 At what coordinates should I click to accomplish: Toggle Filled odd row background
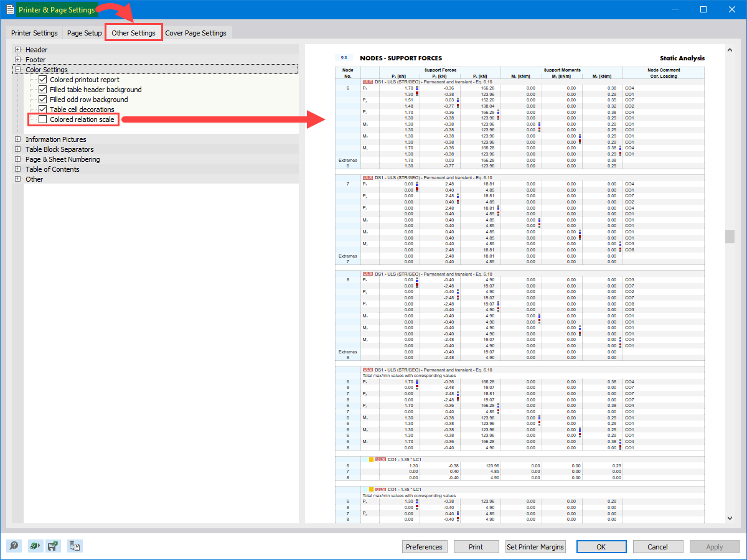click(x=42, y=100)
